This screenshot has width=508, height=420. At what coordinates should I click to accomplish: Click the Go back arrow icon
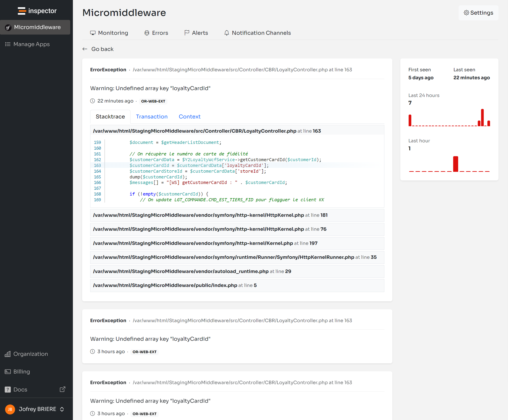tap(85, 49)
